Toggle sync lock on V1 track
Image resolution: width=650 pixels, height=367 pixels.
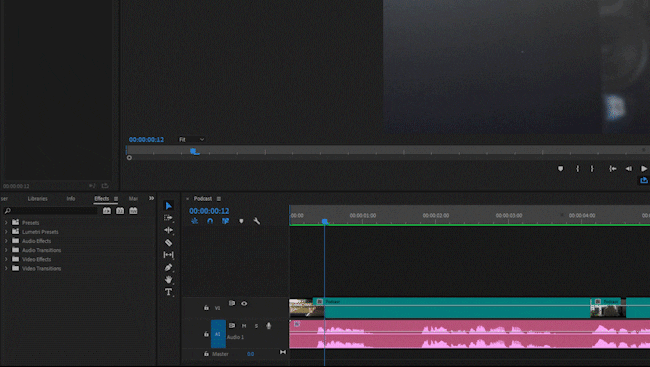(x=232, y=303)
